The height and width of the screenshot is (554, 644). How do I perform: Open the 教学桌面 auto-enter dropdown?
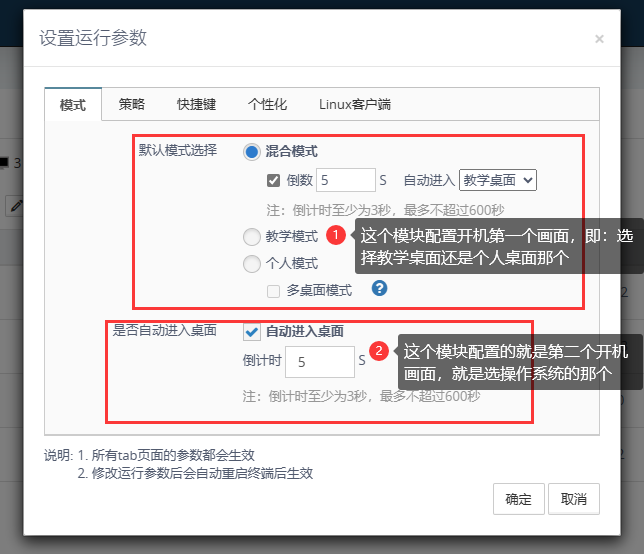point(498,180)
